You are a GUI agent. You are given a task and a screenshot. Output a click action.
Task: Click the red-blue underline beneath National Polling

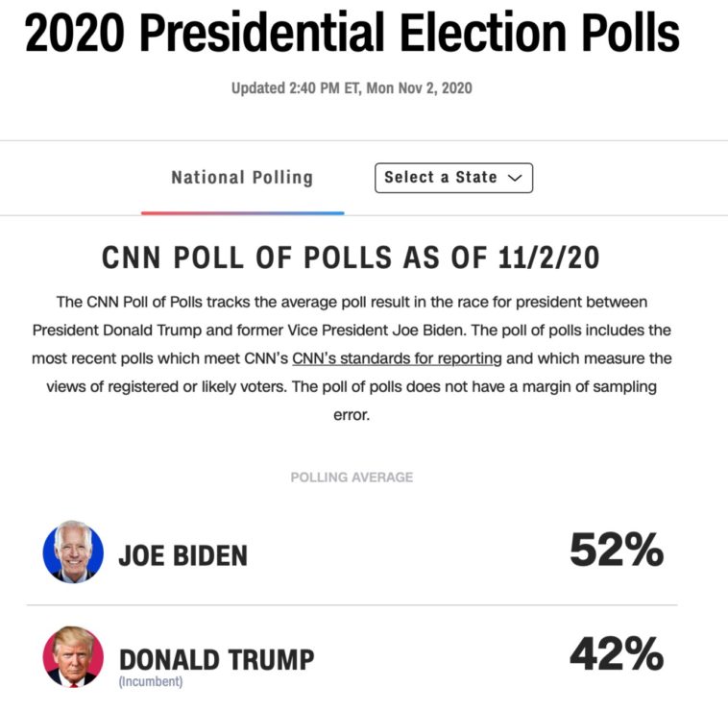(x=242, y=211)
